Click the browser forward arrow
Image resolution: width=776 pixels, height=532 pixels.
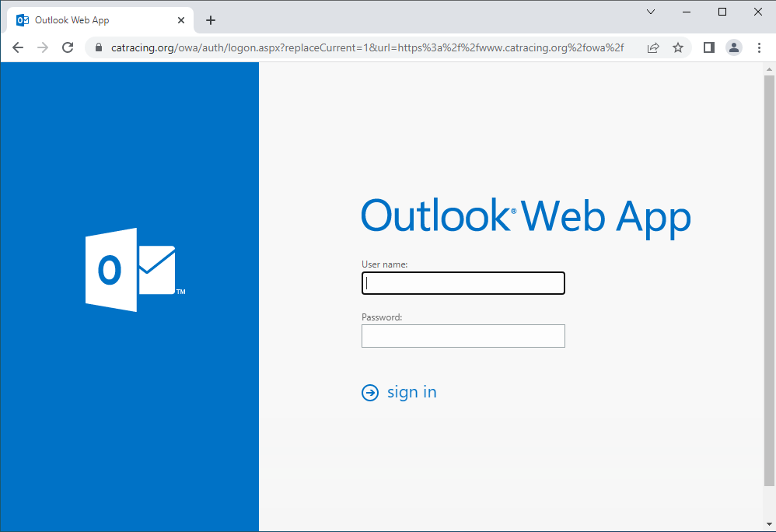[43, 47]
